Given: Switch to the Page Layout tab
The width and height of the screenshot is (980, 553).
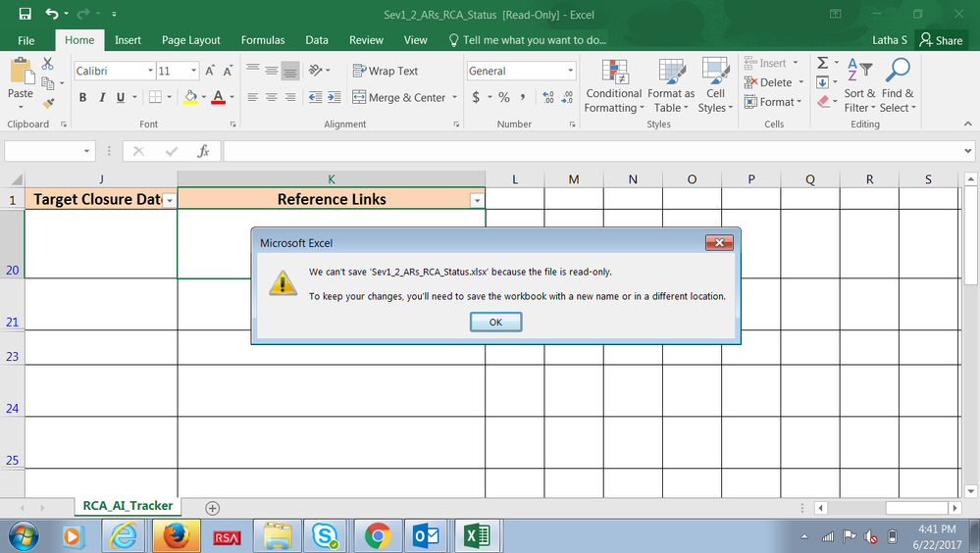Looking at the screenshot, I should tap(190, 40).
